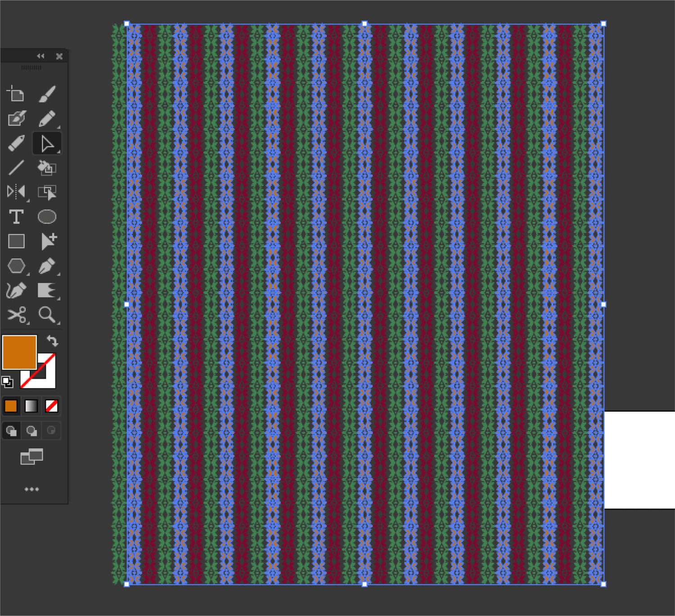Toggle Draw Behind drawing mode
The height and width of the screenshot is (616, 675).
pos(31,431)
